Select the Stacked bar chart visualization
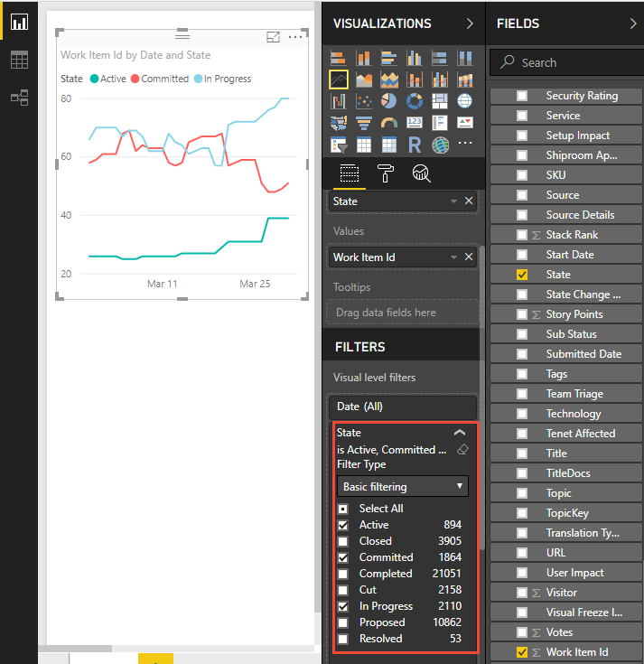 (x=339, y=58)
